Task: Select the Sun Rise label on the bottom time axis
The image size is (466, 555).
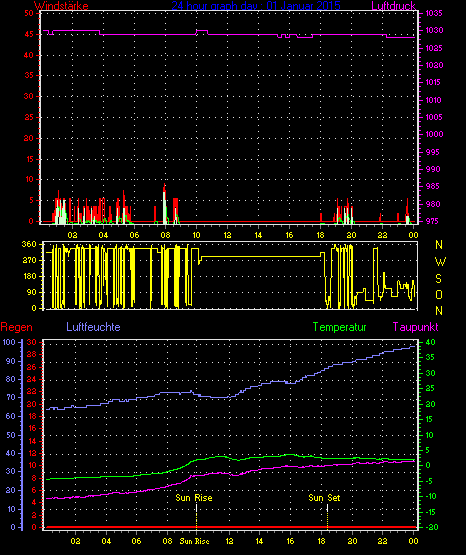Action: point(195,541)
